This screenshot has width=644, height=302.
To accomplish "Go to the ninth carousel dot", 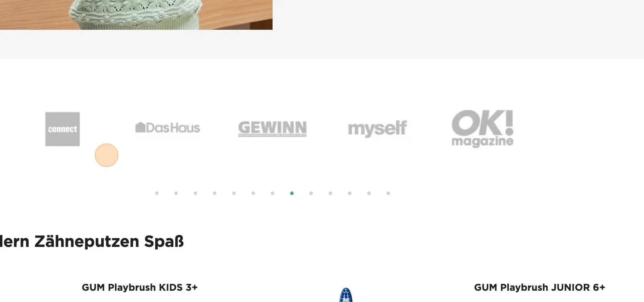I will tap(311, 193).
